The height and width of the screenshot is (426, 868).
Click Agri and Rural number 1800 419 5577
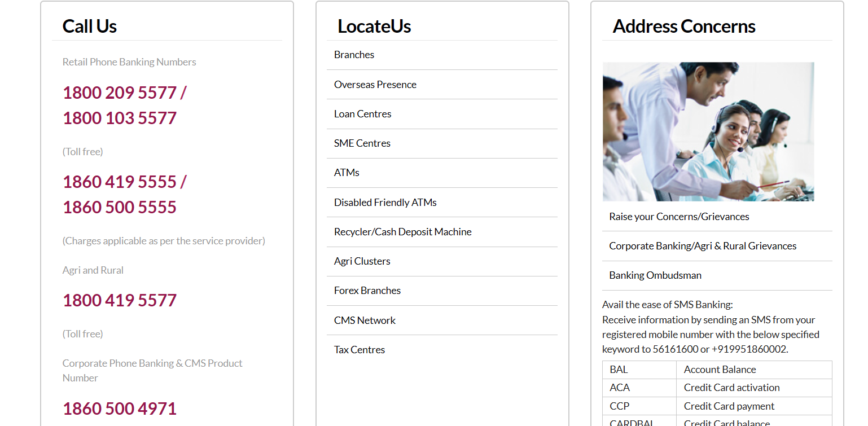click(120, 300)
